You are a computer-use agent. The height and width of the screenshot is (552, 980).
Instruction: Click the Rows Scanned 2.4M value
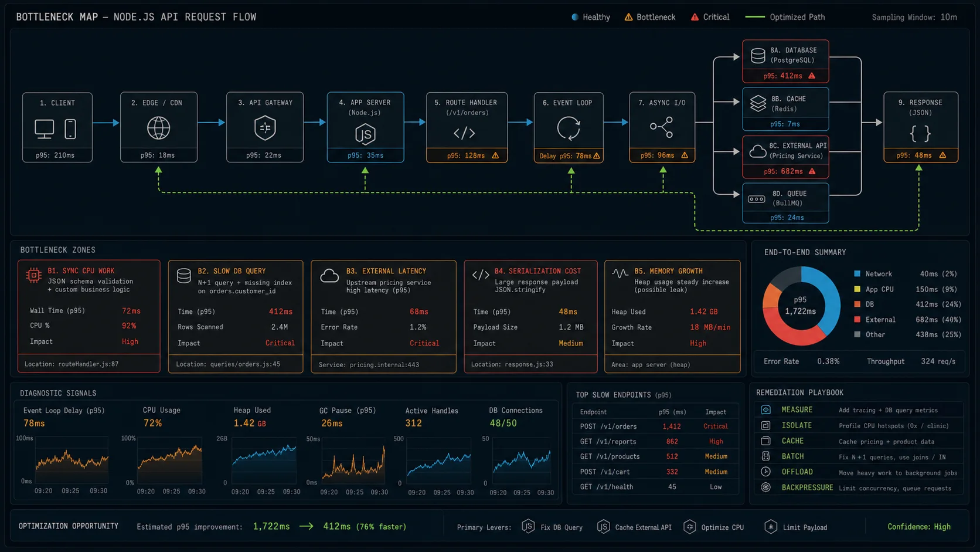280,327
